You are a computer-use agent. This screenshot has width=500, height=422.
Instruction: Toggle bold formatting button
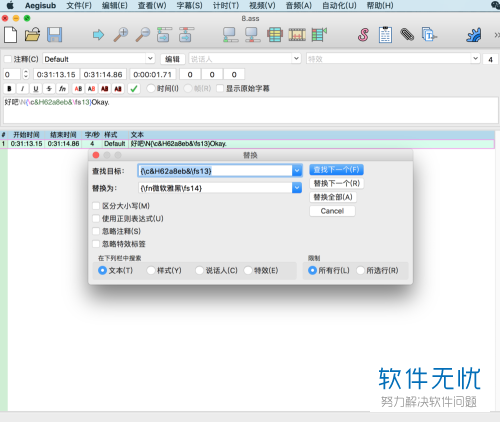click(x=9, y=89)
